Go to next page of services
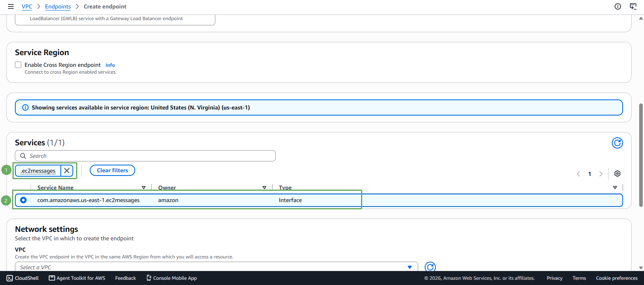 pyautogui.click(x=601, y=174)
